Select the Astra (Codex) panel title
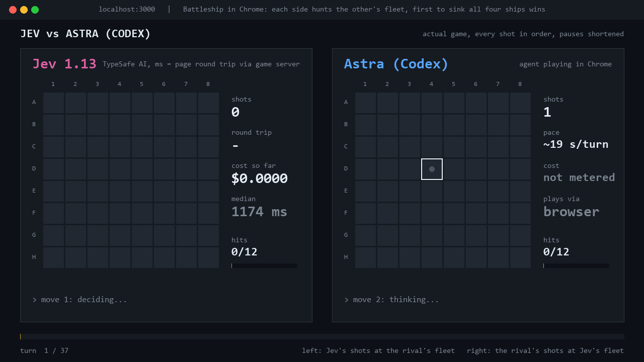This screenshot has width=644, height=362. pos(396,64)
